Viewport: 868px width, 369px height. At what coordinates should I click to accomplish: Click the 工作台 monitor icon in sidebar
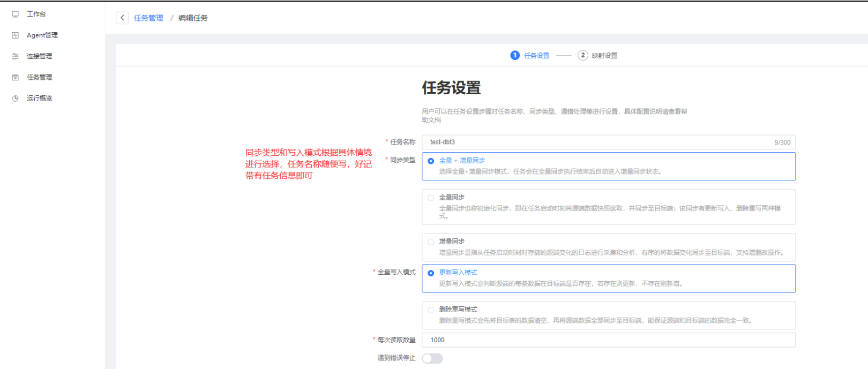[15, 14]
